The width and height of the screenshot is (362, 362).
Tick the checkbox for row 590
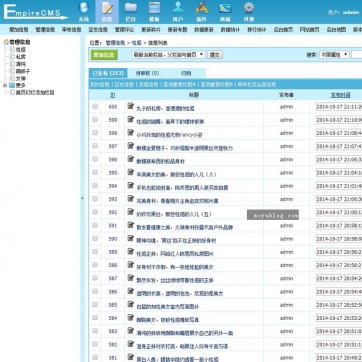(x=95, y=238)
